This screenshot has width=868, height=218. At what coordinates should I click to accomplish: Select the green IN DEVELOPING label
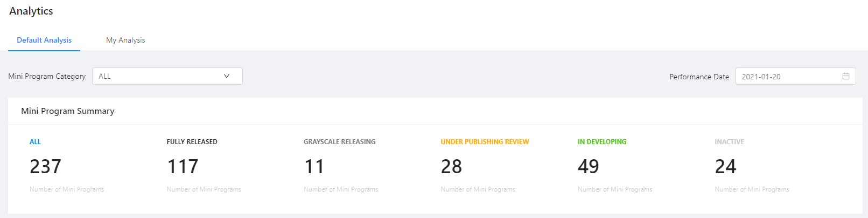pos(602,142)
